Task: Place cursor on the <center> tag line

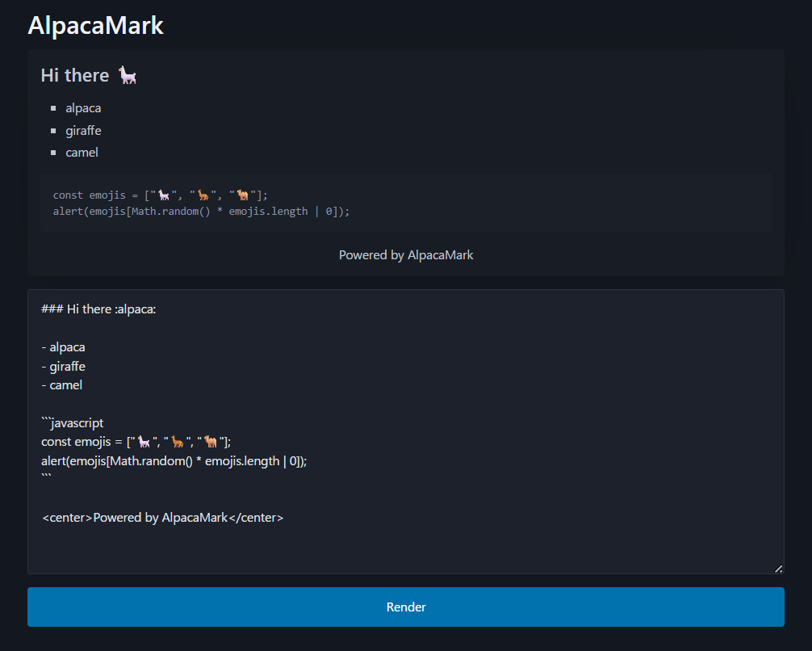Action: tap(162, 517)
